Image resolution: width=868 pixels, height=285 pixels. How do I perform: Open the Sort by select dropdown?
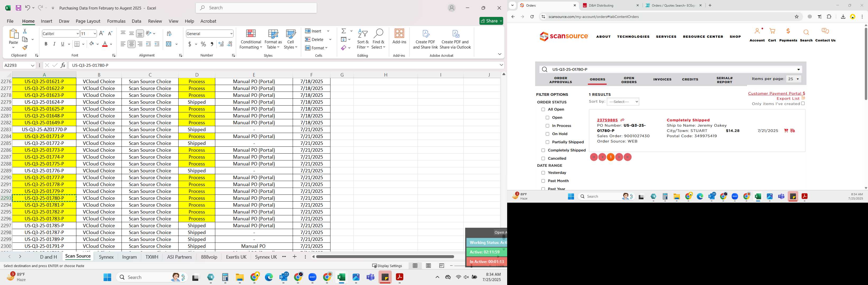pos(623,102)
